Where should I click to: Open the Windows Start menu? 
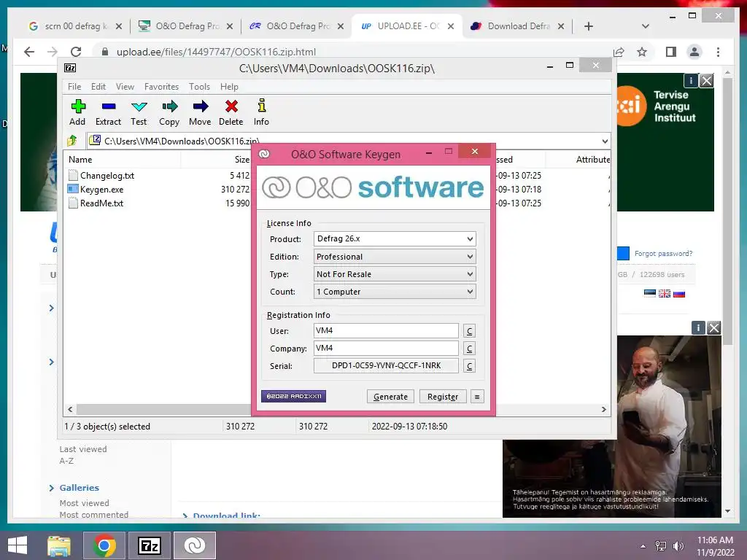point(18,545)
